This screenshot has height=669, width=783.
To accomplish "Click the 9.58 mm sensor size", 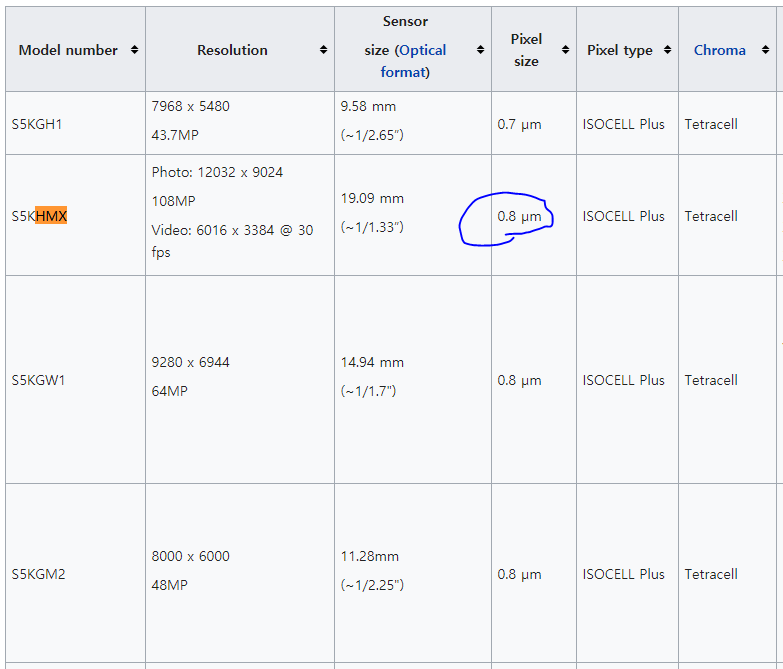I will [x=368, y=106].
